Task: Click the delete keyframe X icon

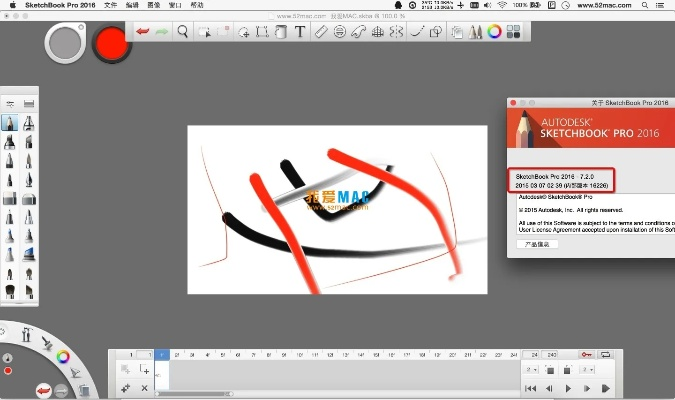Action: click(x=145, y=387)
